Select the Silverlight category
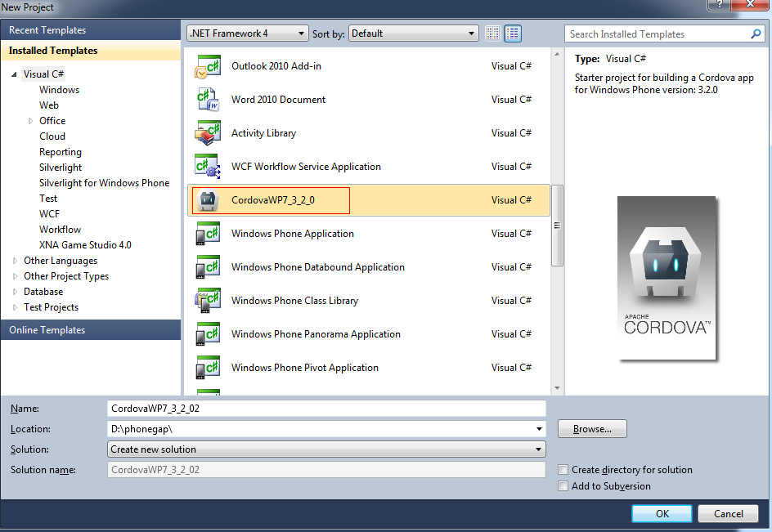Screen dimensions: 772x532 (61, 168)
